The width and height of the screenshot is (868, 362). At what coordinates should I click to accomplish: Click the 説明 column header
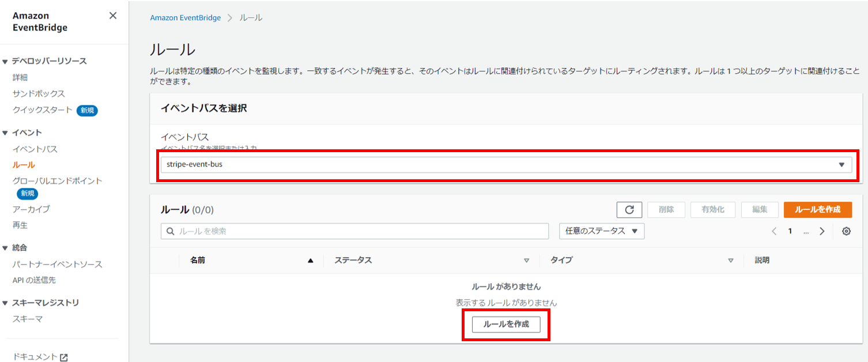pos(762,261)
